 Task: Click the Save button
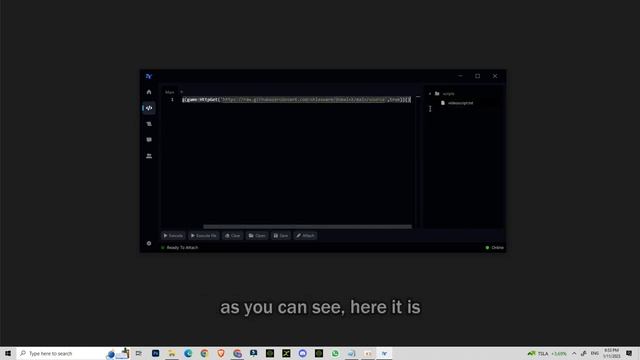click(281, 236)
